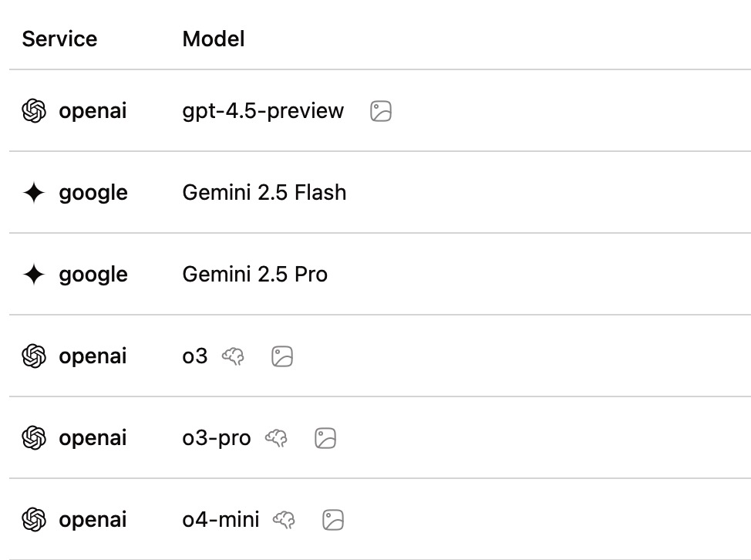The image size is (751, 560).
Task: Click the image icon next to gpt-4.5-preview
Action: pos(381,111)
